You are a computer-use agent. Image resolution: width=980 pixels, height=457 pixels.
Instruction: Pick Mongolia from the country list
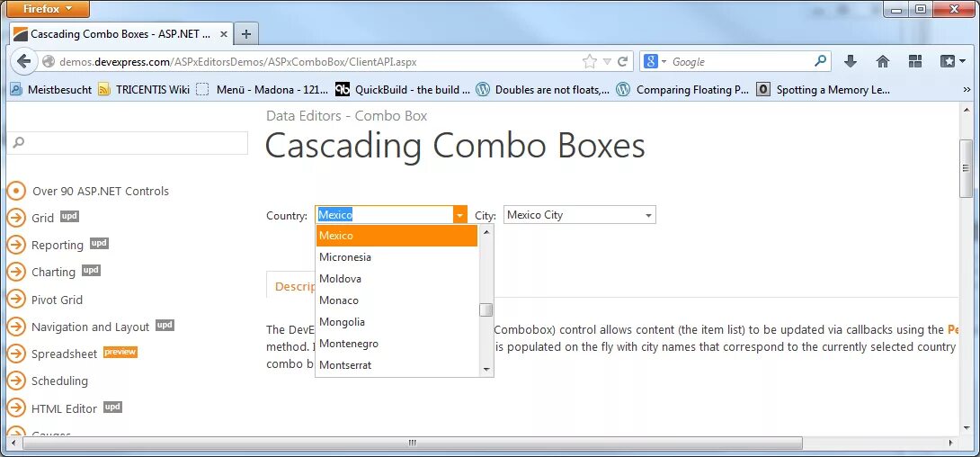[396, 322]
